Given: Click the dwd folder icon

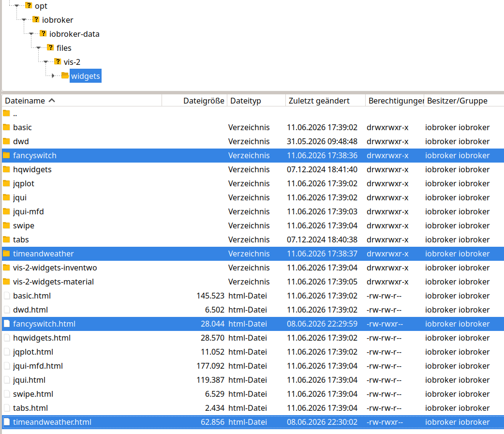Looking at the screenshot, I should (x=6, y=141).
